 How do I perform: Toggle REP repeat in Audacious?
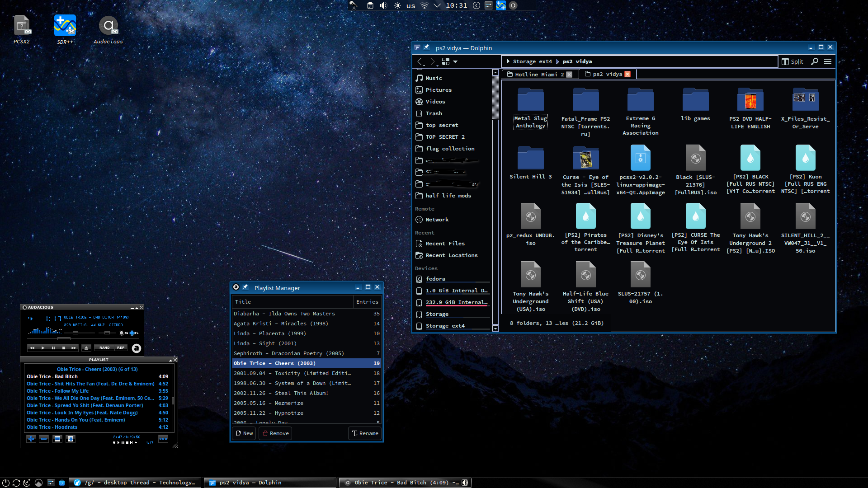[121, 348]
